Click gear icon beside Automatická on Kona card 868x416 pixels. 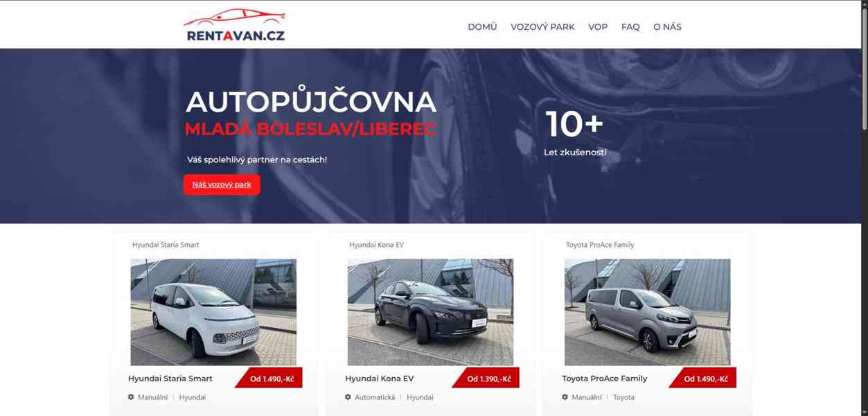pos(348,397)
